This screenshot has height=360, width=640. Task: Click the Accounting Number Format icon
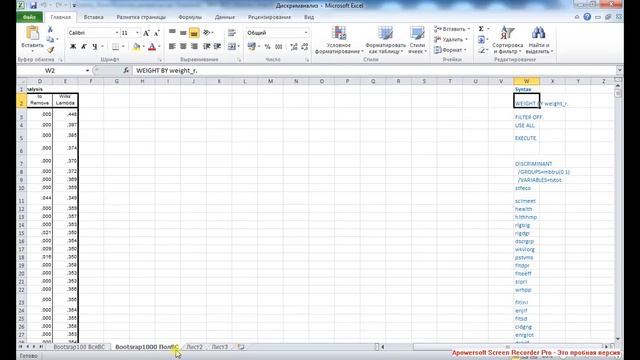[252, 47]
